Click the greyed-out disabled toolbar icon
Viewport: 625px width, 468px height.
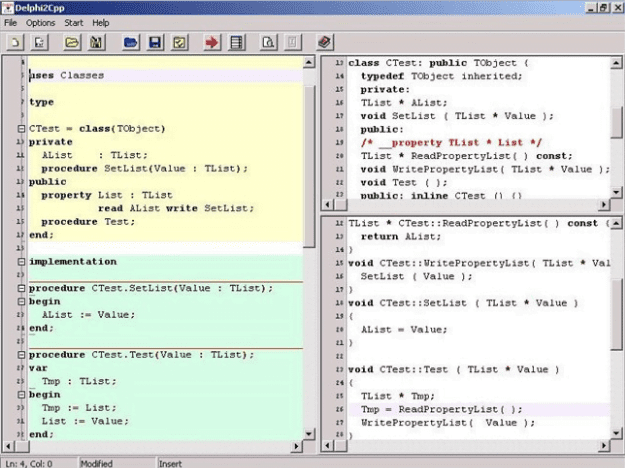pyautogui.click(x=293, y=42)
